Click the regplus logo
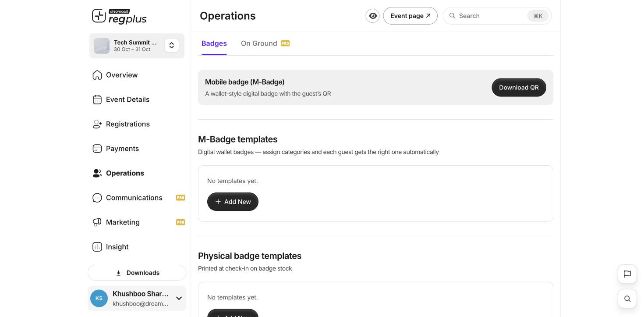 (119, 16)
